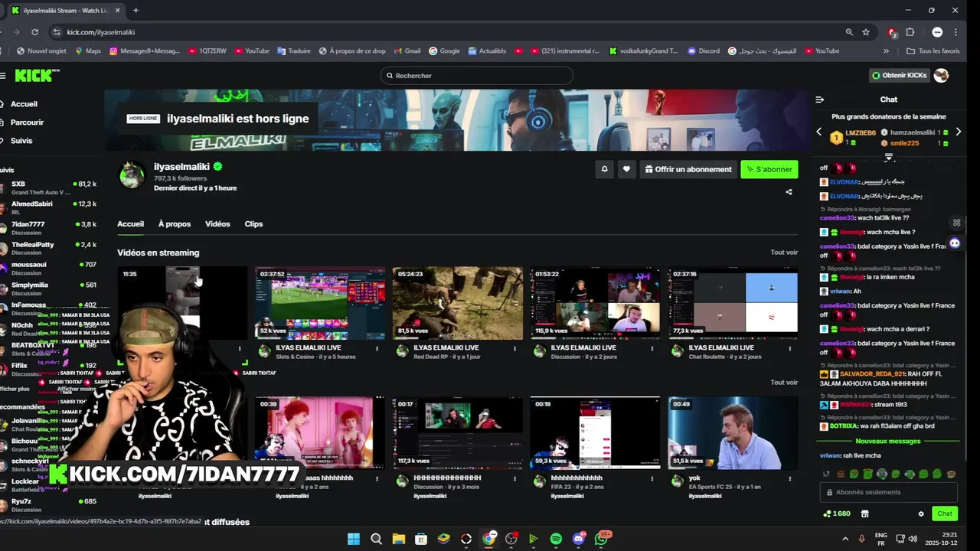Open the 02:37:52 Slots & Casino video thumbnail
Viewport: 980px width, 551px height.
coord(320,303)
